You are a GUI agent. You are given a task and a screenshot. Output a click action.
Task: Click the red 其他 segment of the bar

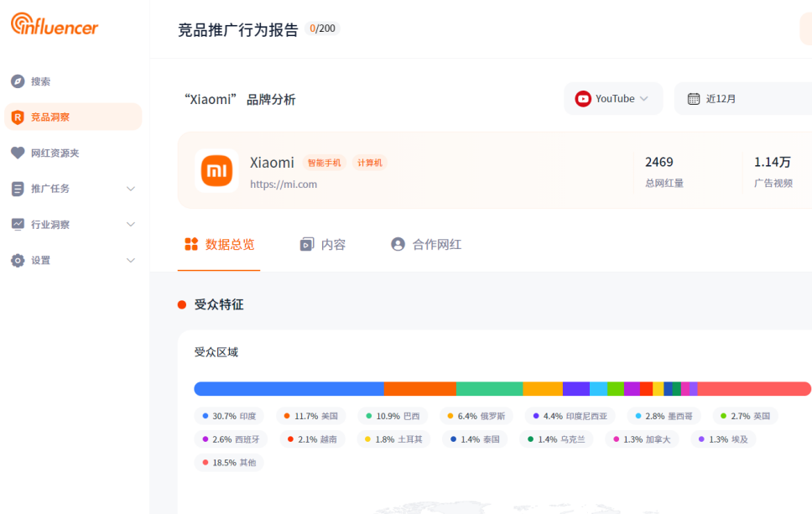coord(754,389)
